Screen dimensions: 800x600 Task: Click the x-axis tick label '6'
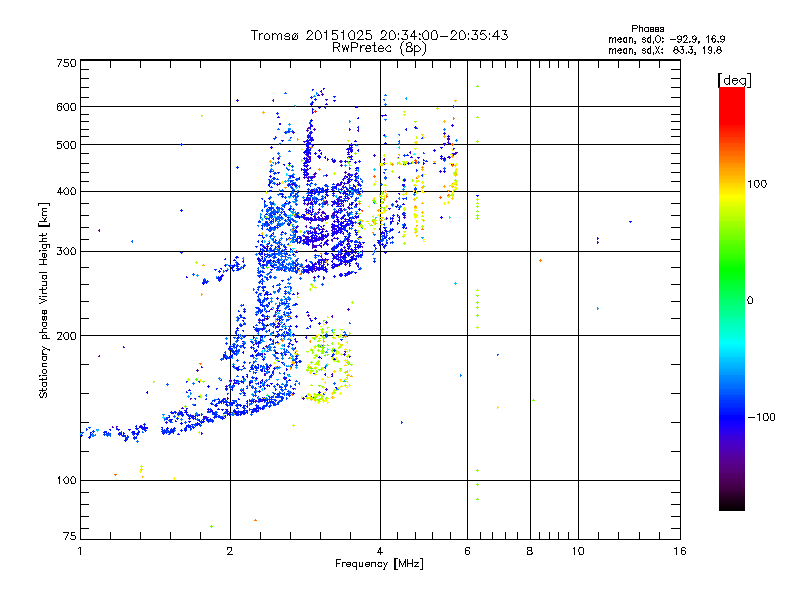(467, 551)
